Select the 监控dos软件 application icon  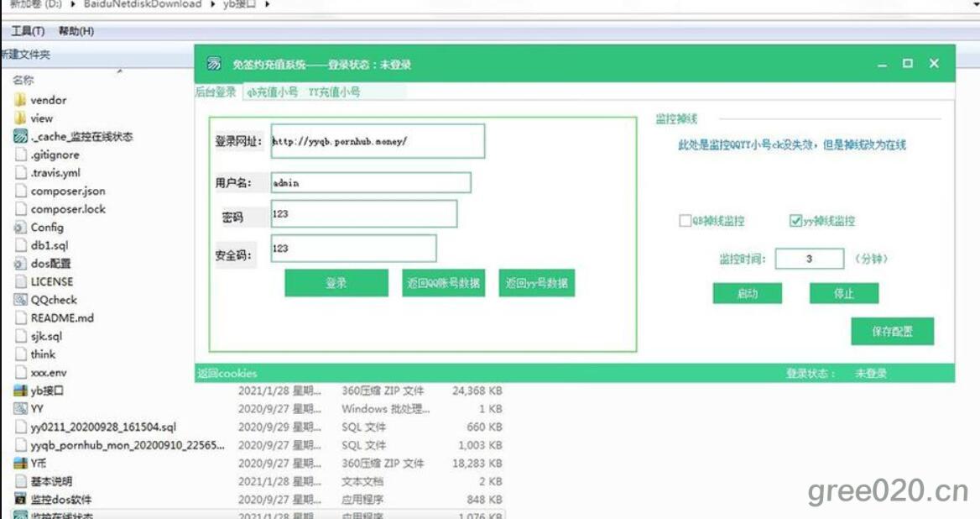(20, 500)
